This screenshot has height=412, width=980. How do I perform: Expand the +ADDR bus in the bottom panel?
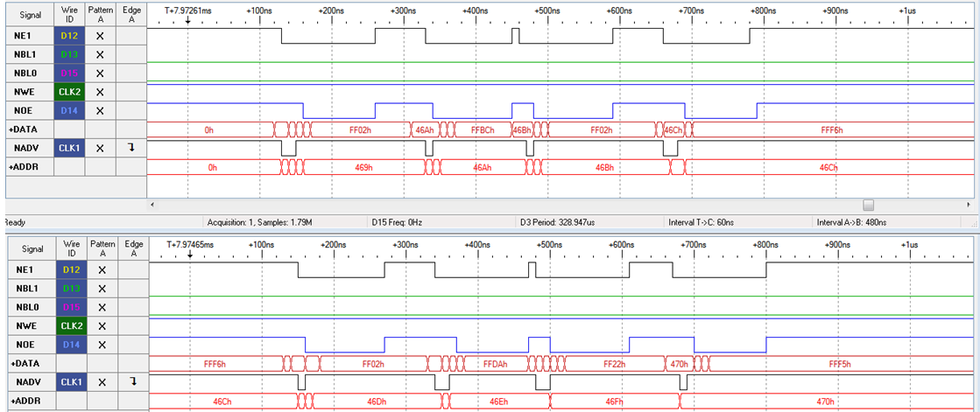coord(24,401)
